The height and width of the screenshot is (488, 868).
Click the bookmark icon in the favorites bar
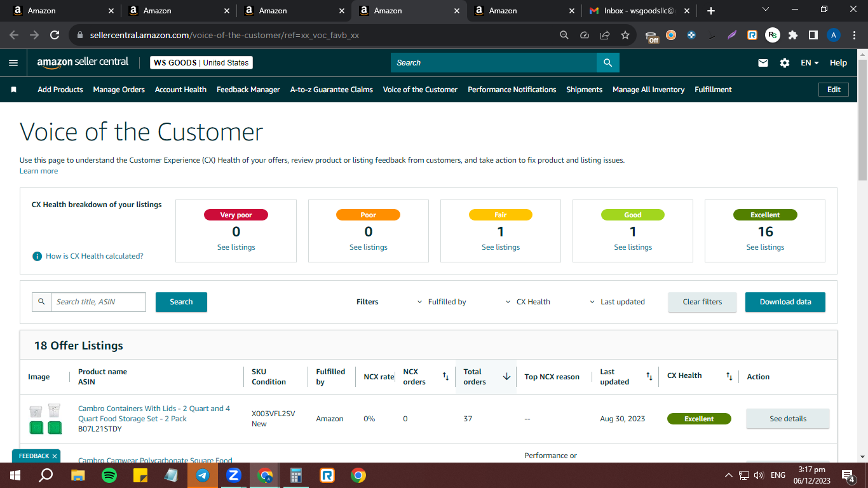(13, 90)
